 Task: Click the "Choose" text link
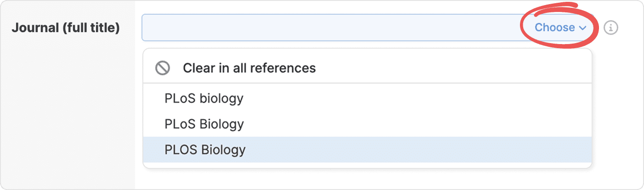554,28
